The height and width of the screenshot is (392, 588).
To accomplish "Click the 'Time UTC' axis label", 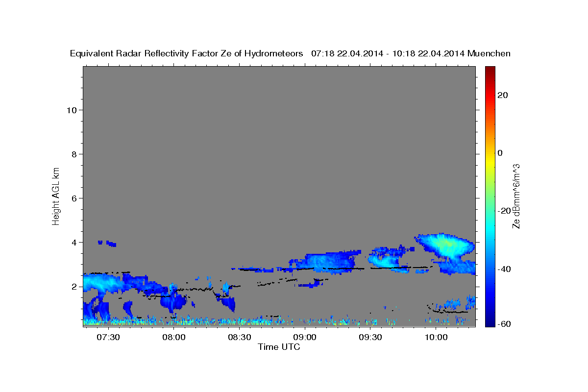I will pyautogui.click(x=279, y=347).
